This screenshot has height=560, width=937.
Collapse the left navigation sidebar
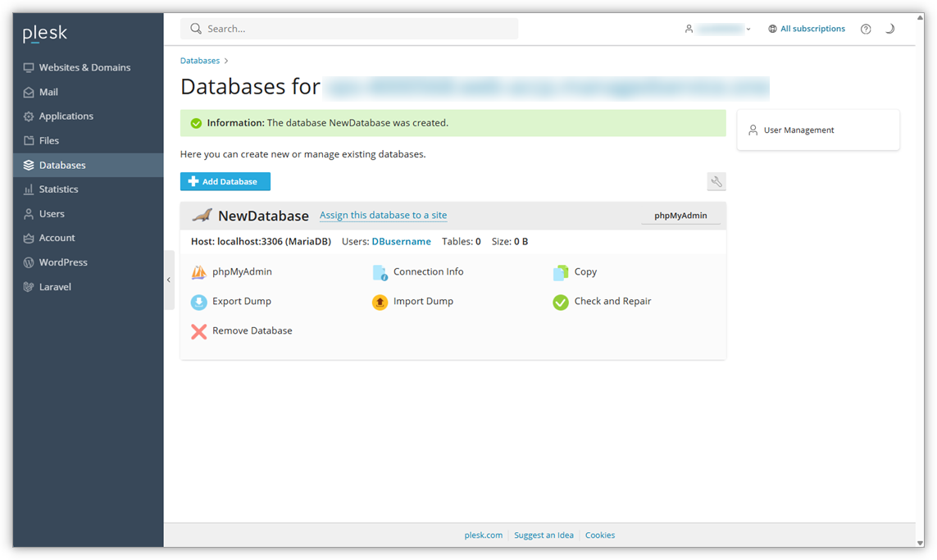coord(168,280)
